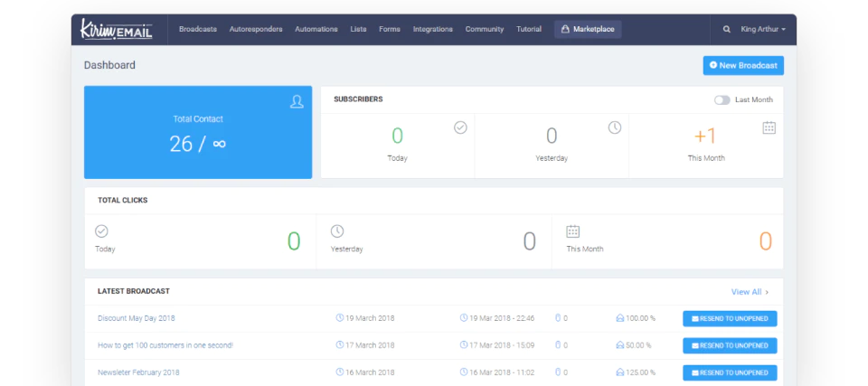Open the Autoresponders menu
Screen dimensions: 868x386
pyautogui.click(x=256, y=29)
